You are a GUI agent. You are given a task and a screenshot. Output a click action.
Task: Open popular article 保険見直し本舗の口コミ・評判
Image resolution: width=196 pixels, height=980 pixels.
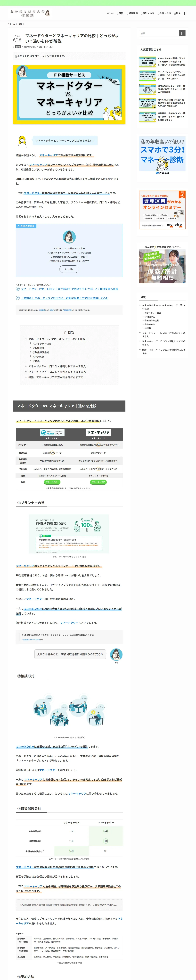pos(172,116)
